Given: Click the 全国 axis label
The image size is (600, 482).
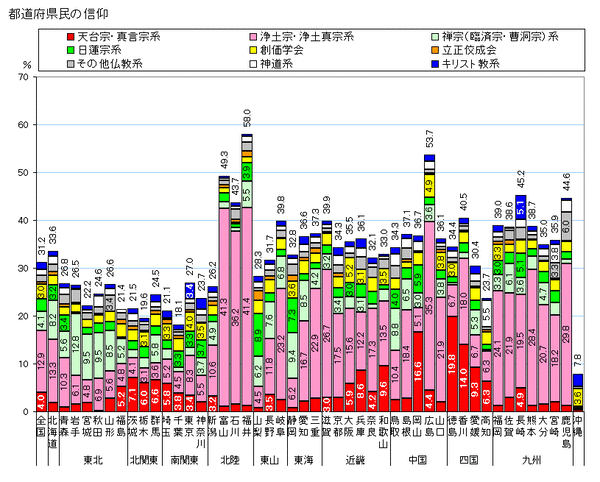Looking at the screenshot, I should tap(42, 426).
